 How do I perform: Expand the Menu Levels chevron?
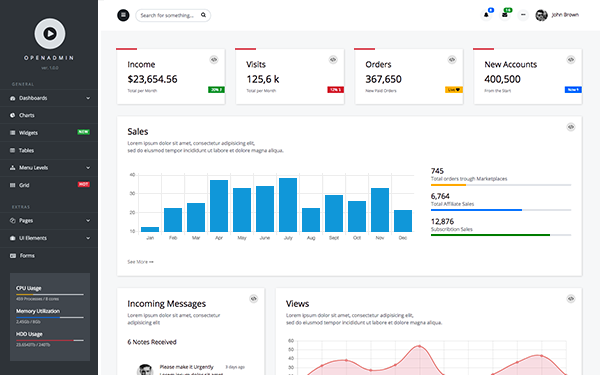88,168
